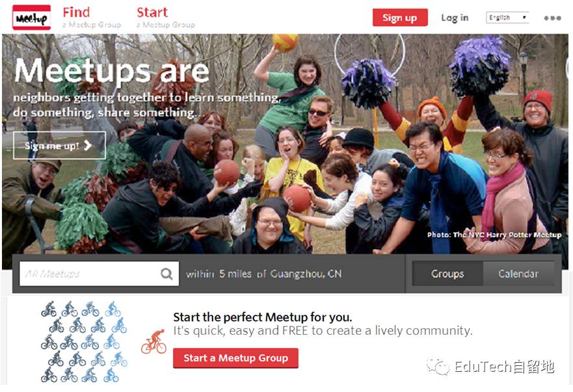Click the arrow in Sign me up!

88,146
